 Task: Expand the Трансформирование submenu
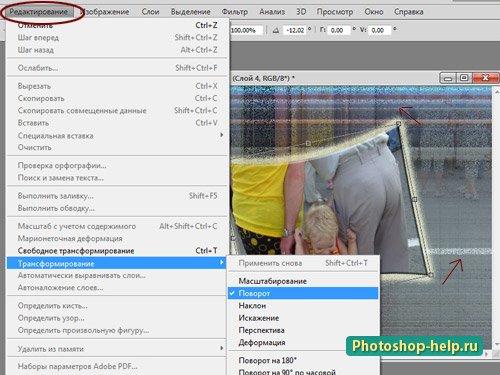[x=117, y=263]
